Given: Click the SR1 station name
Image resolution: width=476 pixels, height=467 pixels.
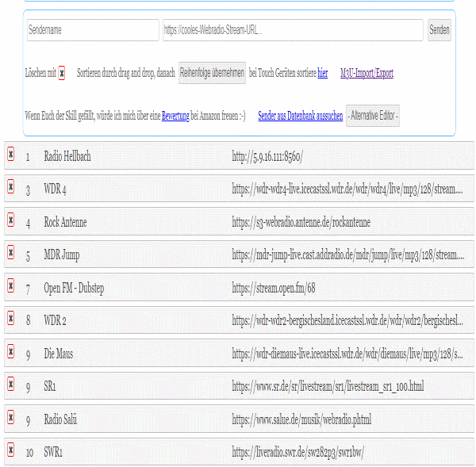Looking at the screenshot, I should [x=50, y=387].
